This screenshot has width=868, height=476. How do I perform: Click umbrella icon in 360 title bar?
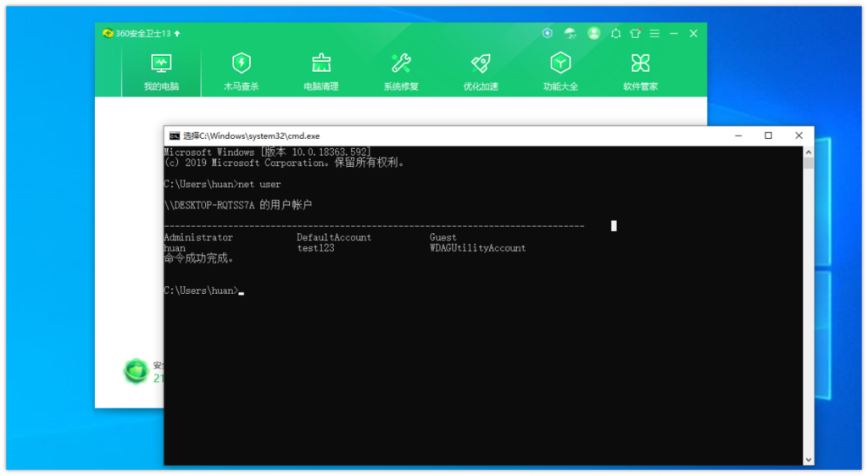click(570, 33)
